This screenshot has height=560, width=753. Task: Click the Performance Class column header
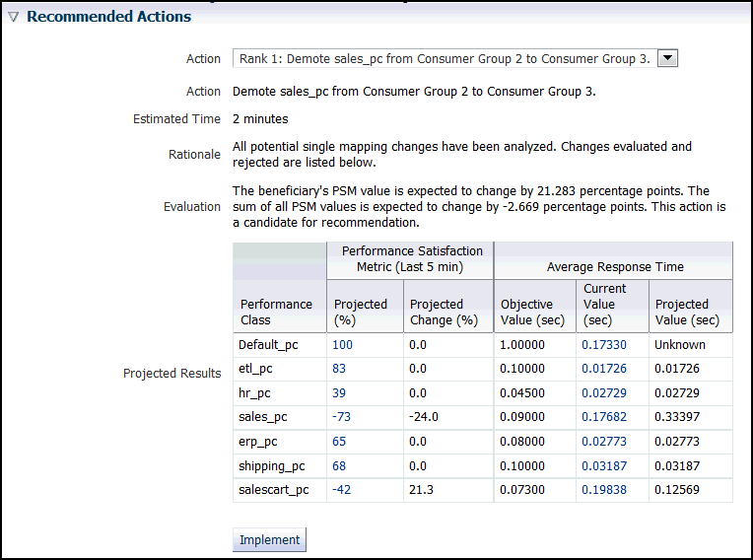tap(280, 306)
